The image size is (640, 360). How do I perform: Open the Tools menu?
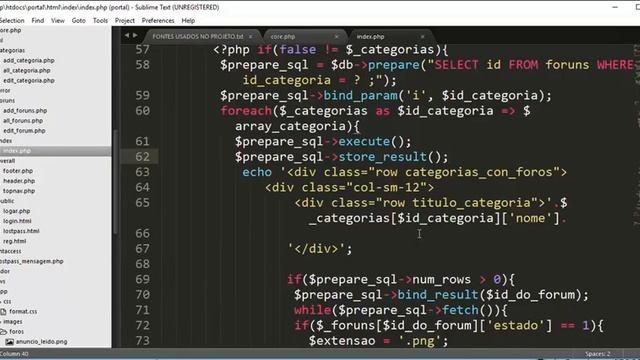(100, 20)
